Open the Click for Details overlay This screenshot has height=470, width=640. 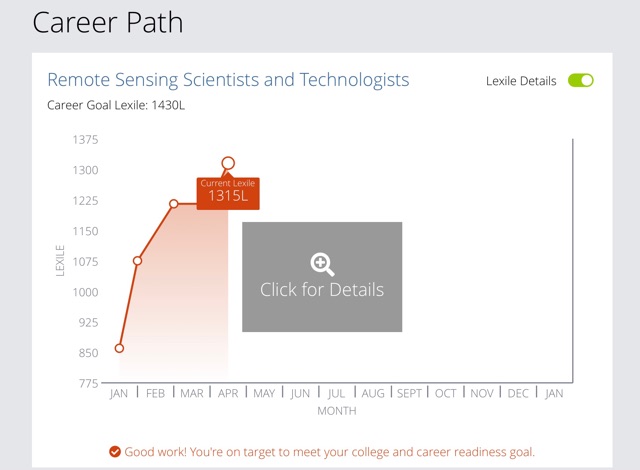[x=322, y=277]
